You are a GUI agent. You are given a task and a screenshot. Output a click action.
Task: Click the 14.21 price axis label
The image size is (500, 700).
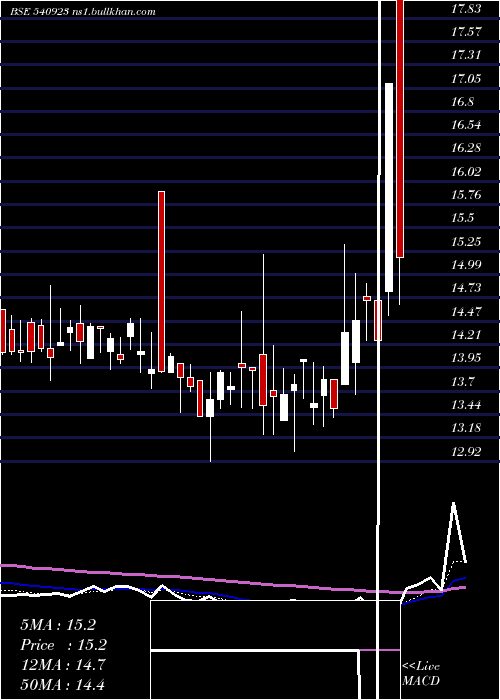tap(466, 334)
